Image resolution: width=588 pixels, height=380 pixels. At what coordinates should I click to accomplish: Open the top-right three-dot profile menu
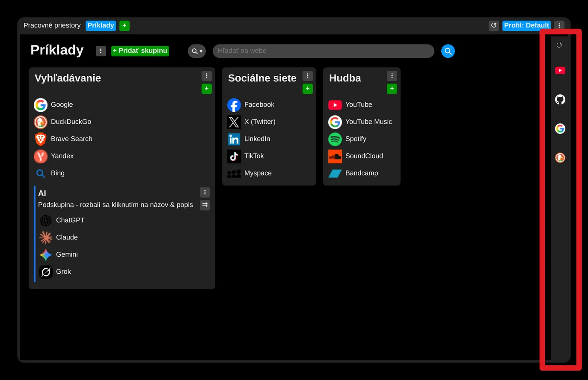(559, 25)
